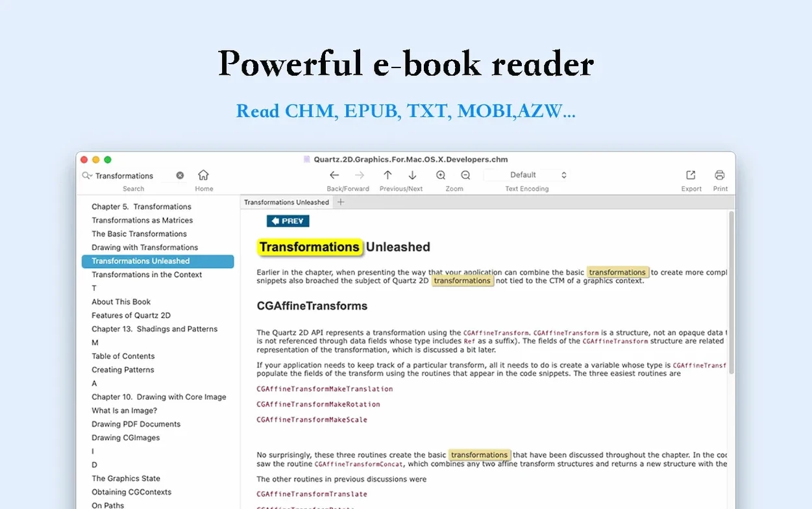This screenshot has width=812, height=509.
Task: Open search options magnifier dropdown
Action: (87, 176)
